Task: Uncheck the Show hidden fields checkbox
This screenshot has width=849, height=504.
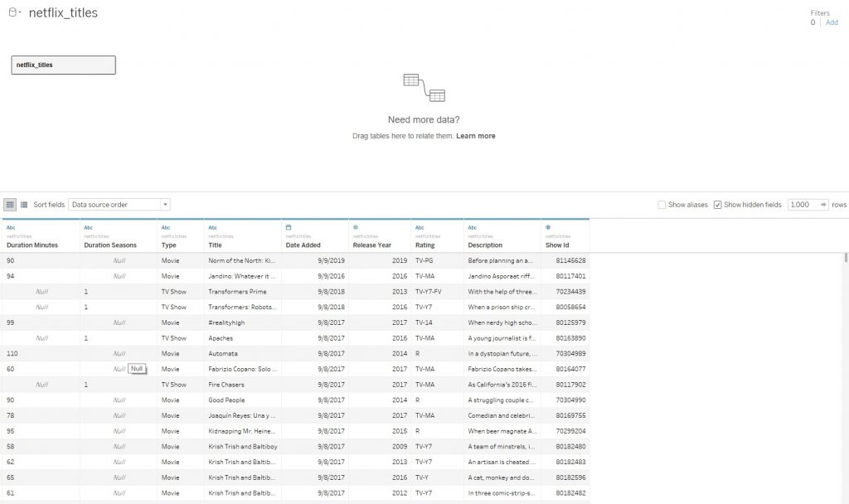Action: pos(717,205)
